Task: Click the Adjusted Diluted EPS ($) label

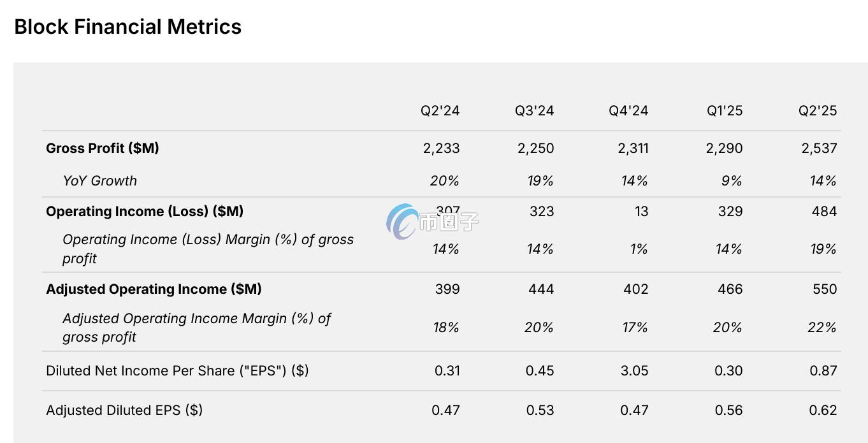Action: tap(124, 410)
